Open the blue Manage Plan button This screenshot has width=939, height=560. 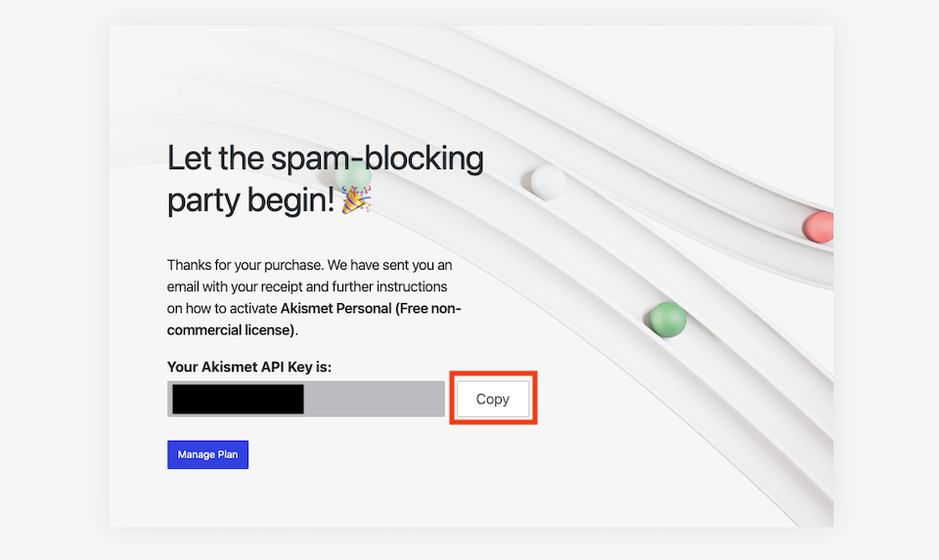(207, 454)
